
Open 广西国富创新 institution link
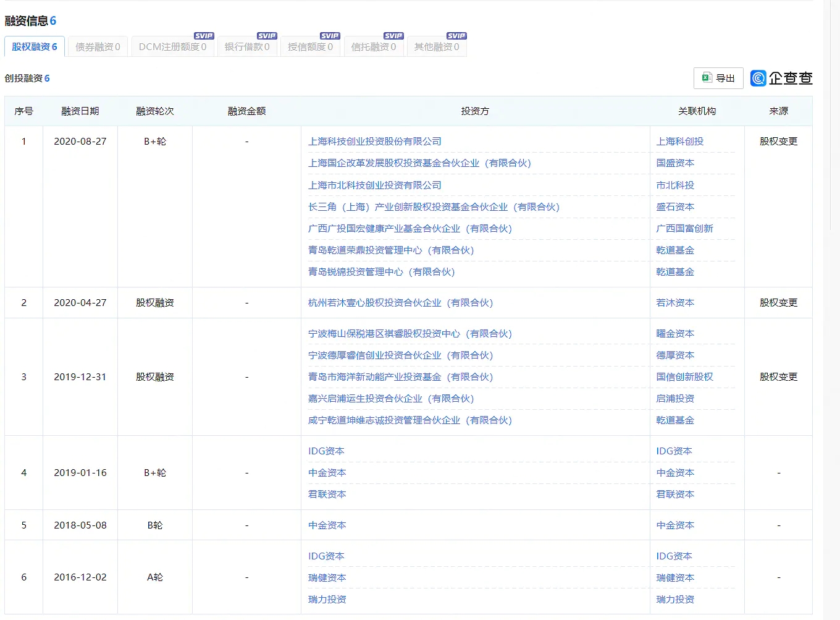coord(684,229)
